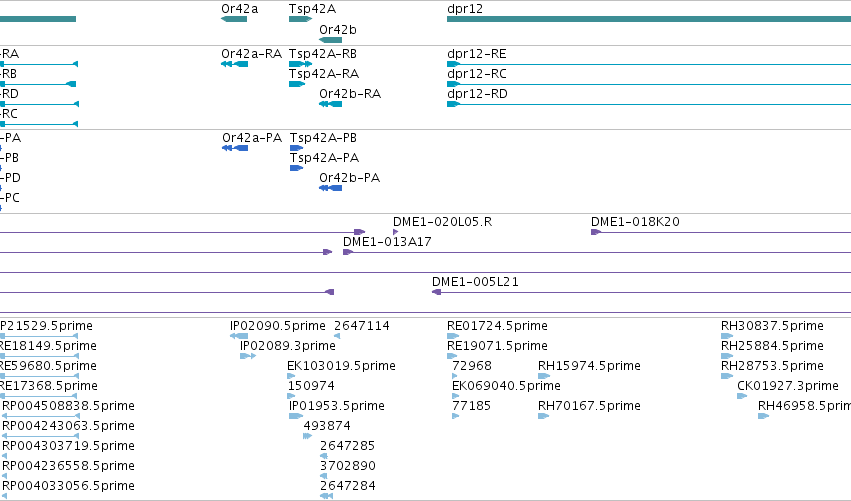Screen dimensions: 851x501
Task: Click the Or42b gene glyph
Action: tap(331, 40)
